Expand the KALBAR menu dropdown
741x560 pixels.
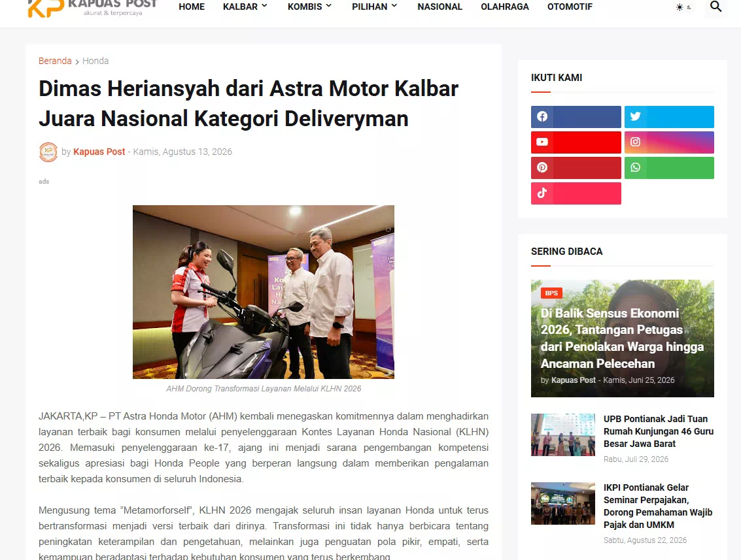tap(245, 7)
